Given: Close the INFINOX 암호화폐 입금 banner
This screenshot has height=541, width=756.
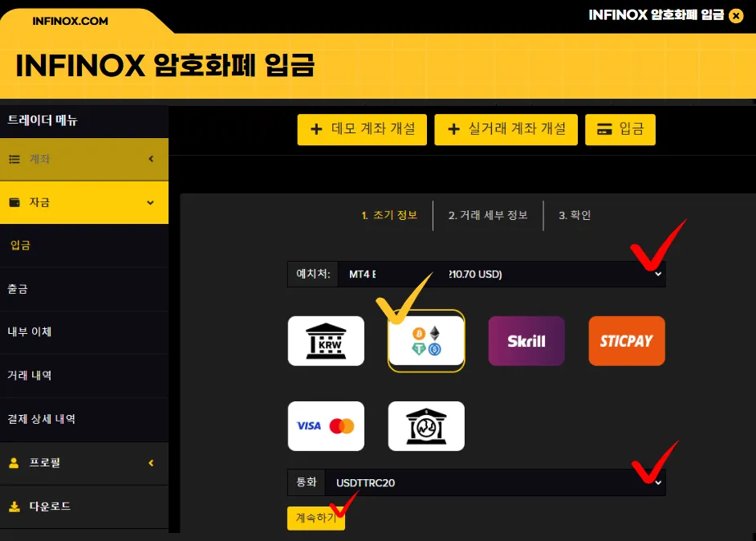Looking at the screenshot, I should (x=736, y=16).
